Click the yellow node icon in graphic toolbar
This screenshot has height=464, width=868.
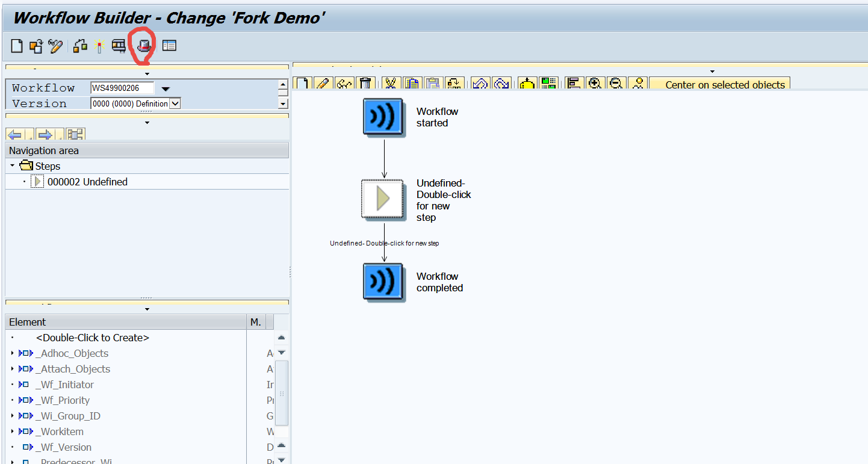[x=527, y=84]
